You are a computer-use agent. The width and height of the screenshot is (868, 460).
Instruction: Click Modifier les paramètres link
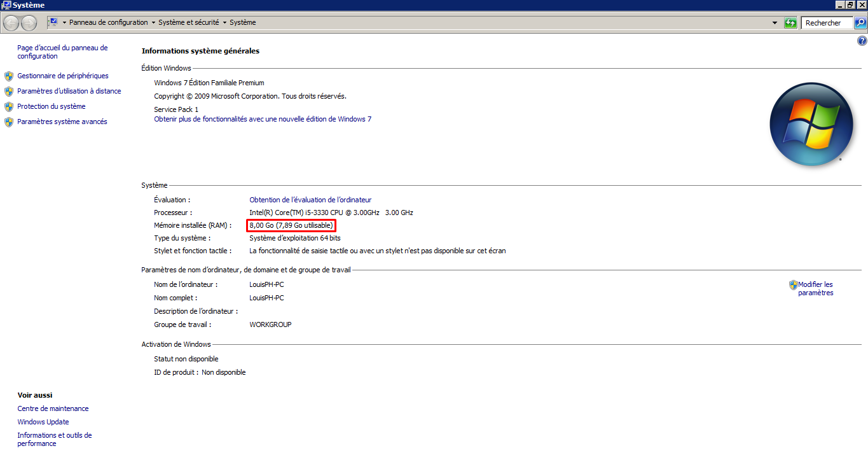(x=816, y=289)
